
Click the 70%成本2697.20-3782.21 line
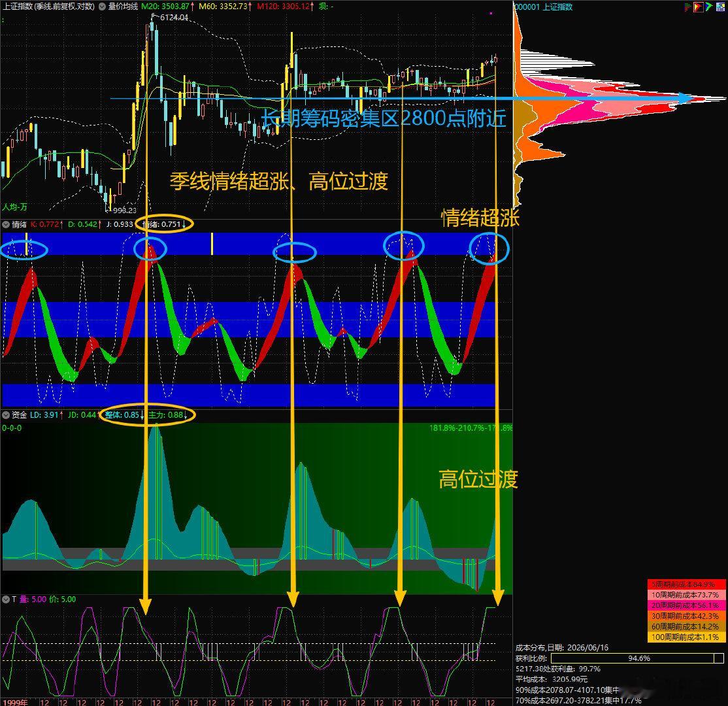pyautogui.click(x=578, y=700)
